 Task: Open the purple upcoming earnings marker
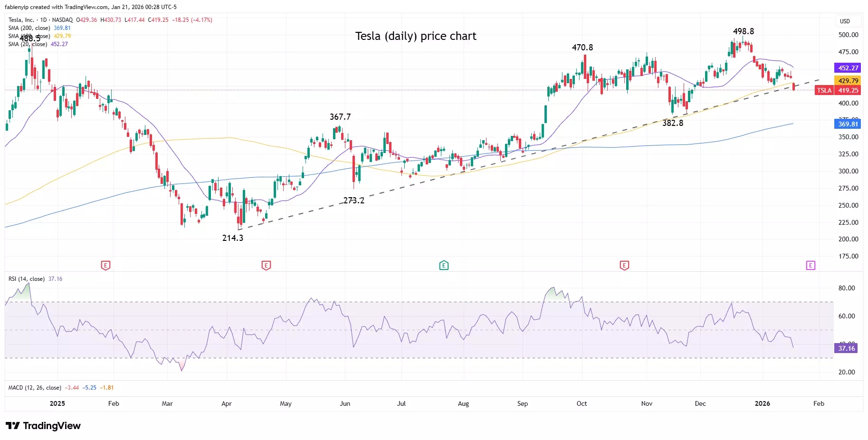(x=811, y=265)
